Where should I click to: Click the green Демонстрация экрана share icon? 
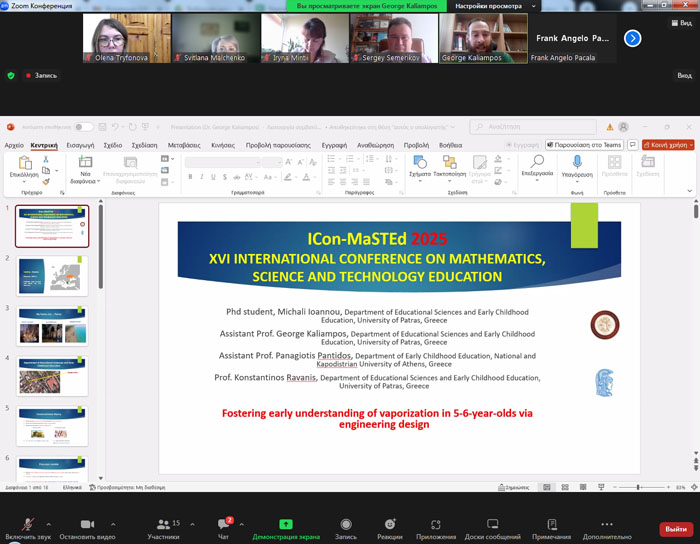(x=286, y=524)
